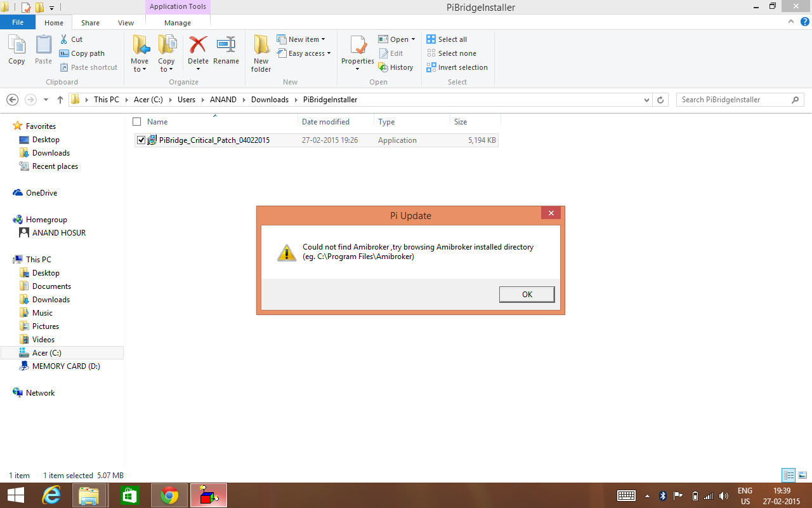Go up one folder level
This screenshot has height=508, width=812.
pyautogui.click(x=60, y=100)
